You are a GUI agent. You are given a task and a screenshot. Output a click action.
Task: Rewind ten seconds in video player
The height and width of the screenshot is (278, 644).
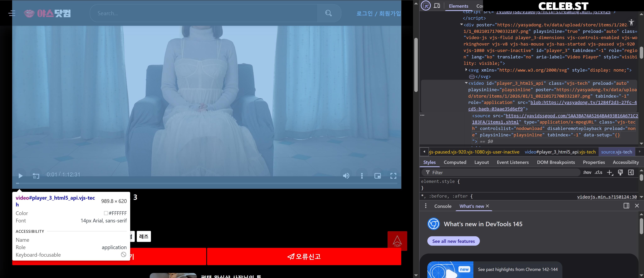pos(36,176)
